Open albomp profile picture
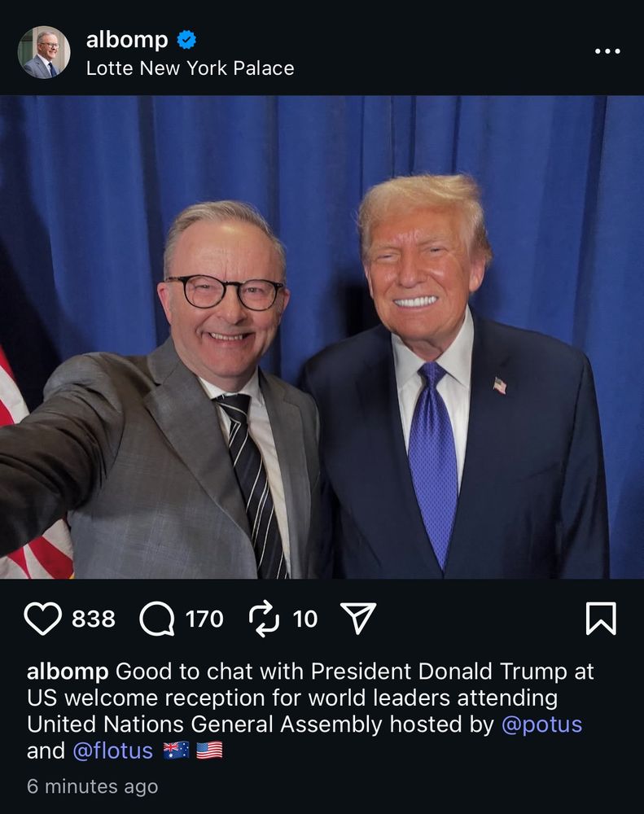This screenshot has height=814, width=644. [44, 52]
